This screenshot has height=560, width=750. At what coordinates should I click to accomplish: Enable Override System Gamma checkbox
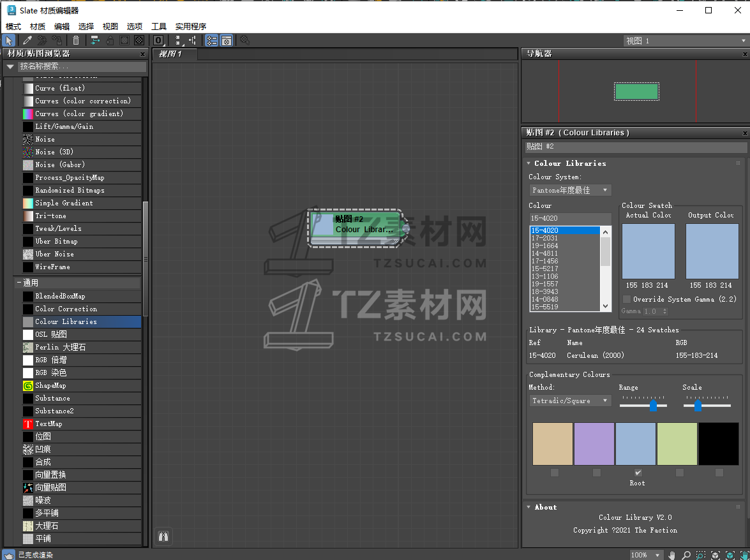point(627,299)
